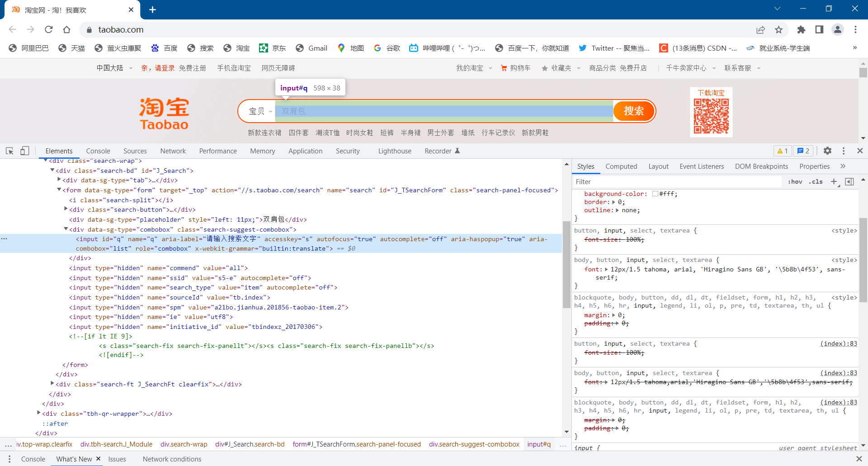The image size is (868, 466).
Task: Open the Lighthouse tab
Action: pyautogui.click(x=395, y=151)
